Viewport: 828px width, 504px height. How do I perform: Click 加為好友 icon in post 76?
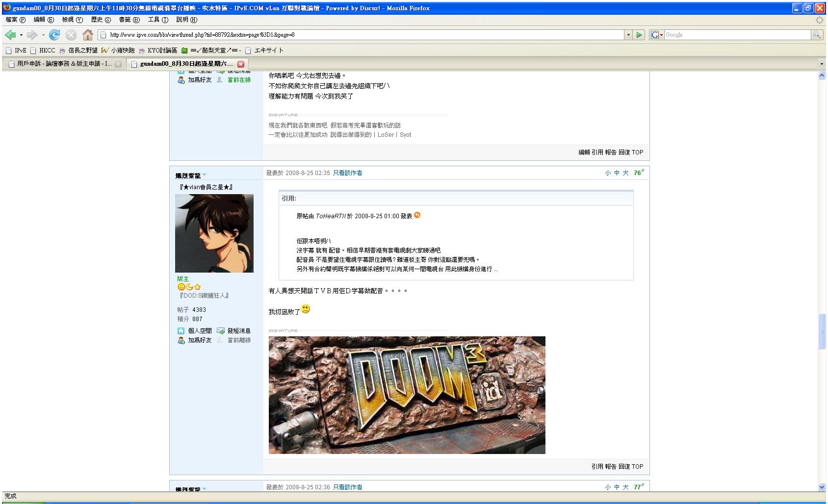pos(181,340)
